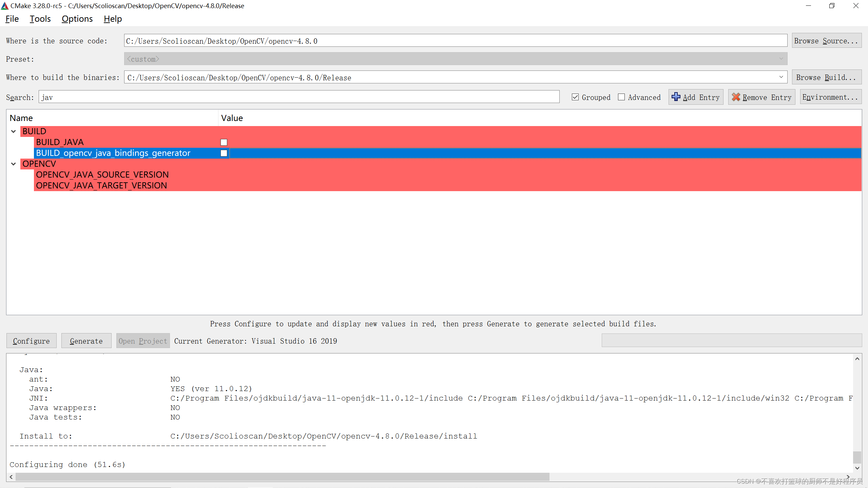
Task: Expand the OPENCV group tree item
Action: pyautogui.click(x=13, y=164)
